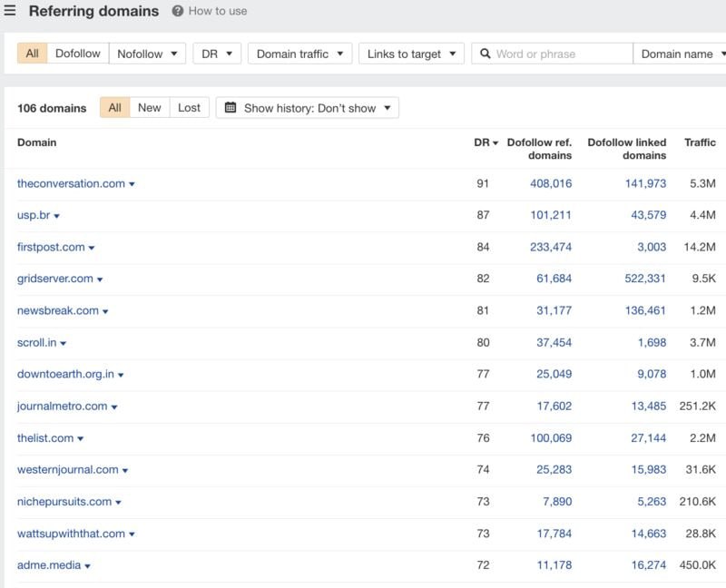Click the calendar icon in Show history
The width and height of the screenshot is (726, 588).
pos(231,107)
